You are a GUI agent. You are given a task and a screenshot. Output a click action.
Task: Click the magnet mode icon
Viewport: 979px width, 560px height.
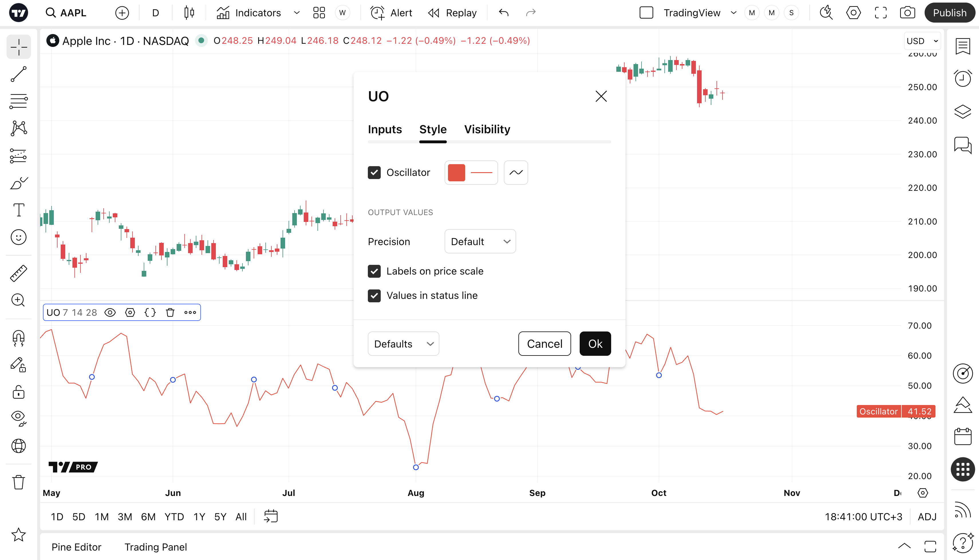click(x=19, y=338)
